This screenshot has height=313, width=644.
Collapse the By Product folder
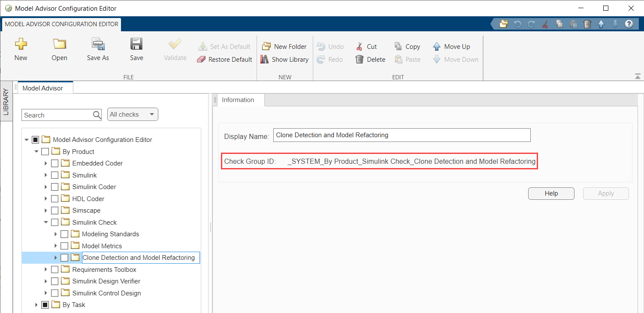point(36,151)
